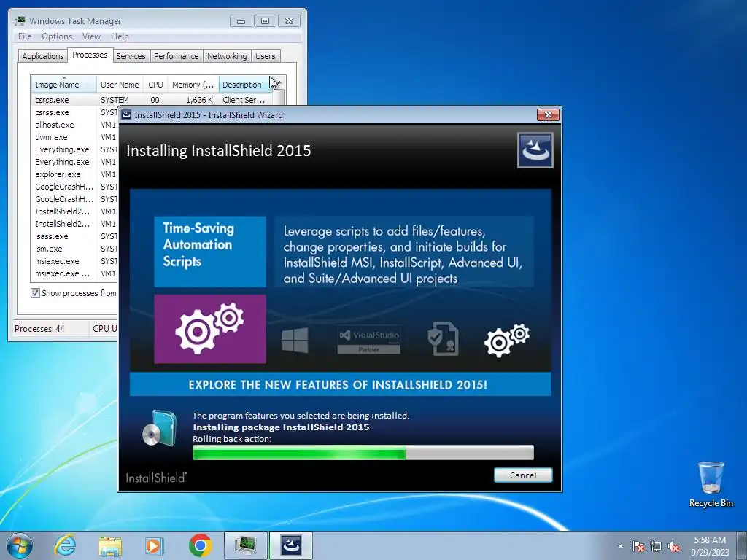The image size is (747, 560).
Task: Select the dwm.exe process row
Action: 74,137
